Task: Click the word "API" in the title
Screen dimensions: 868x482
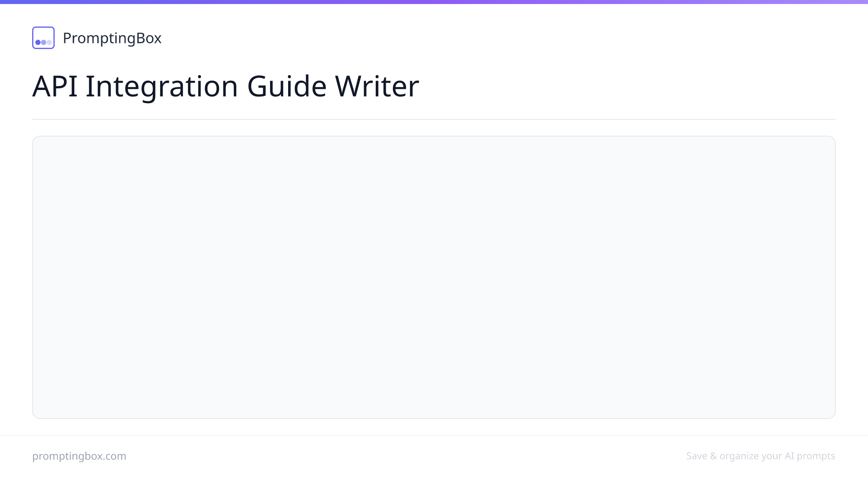Action: pos(55,86)
